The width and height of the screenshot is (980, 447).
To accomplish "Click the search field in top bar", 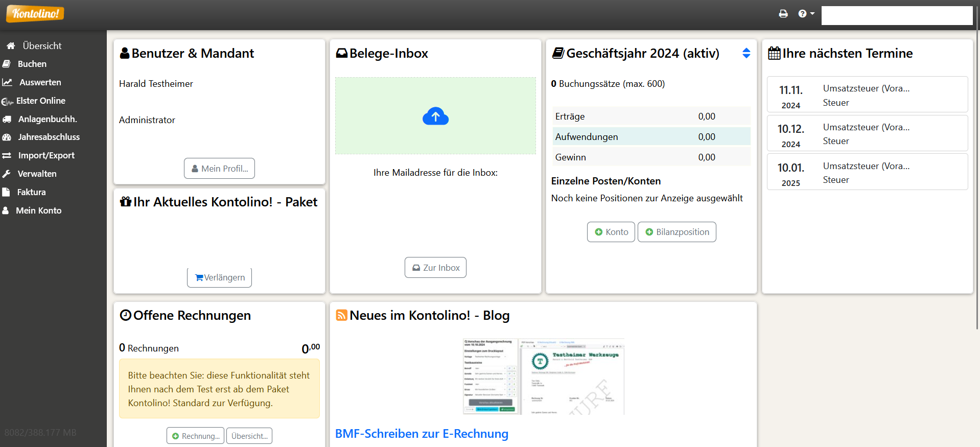I will tap(896, 15).
